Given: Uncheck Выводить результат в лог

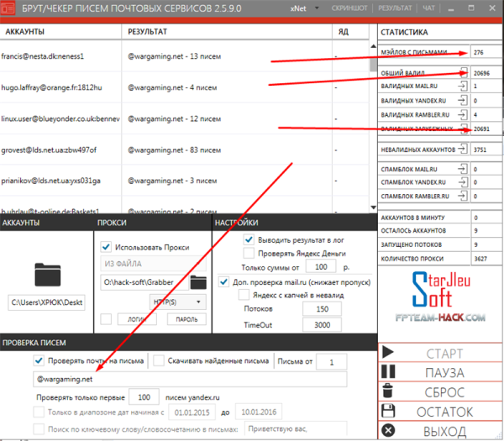Looking at the screenshot, I should [x=249, y=239].
